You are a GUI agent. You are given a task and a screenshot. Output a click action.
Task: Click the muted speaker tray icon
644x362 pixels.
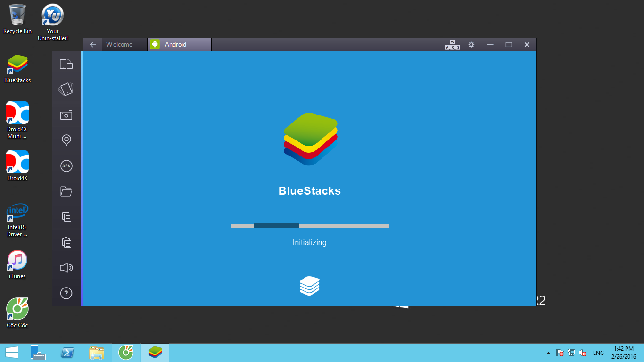[x=583, y=353]
